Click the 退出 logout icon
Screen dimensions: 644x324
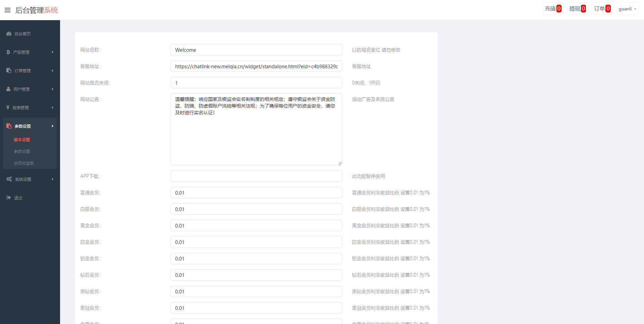tap(8, 198)
